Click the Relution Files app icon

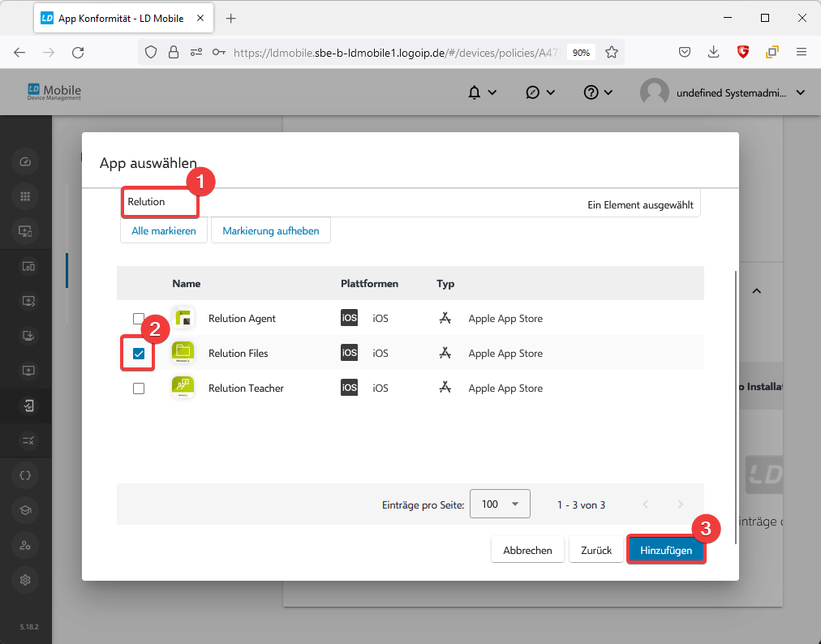(x=183, y=352)
